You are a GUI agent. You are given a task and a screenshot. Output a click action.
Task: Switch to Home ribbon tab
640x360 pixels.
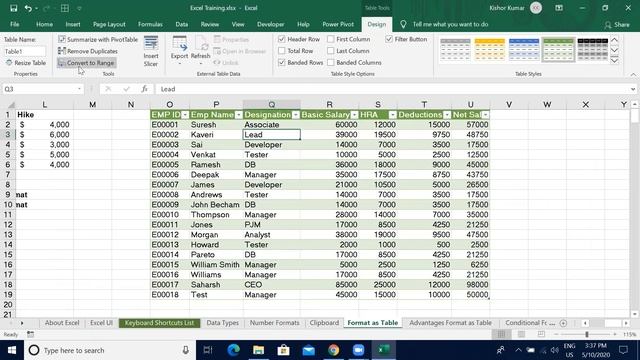click(x=44, y=24)
